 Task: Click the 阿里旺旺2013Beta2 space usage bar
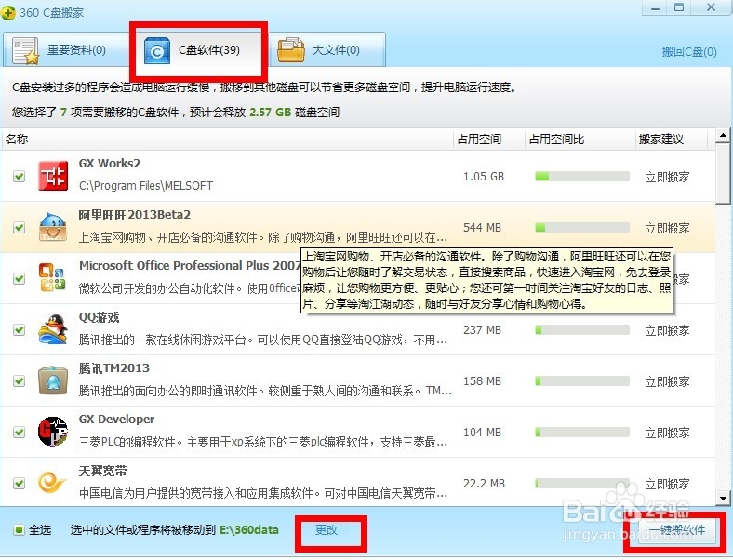pos(582,228)
